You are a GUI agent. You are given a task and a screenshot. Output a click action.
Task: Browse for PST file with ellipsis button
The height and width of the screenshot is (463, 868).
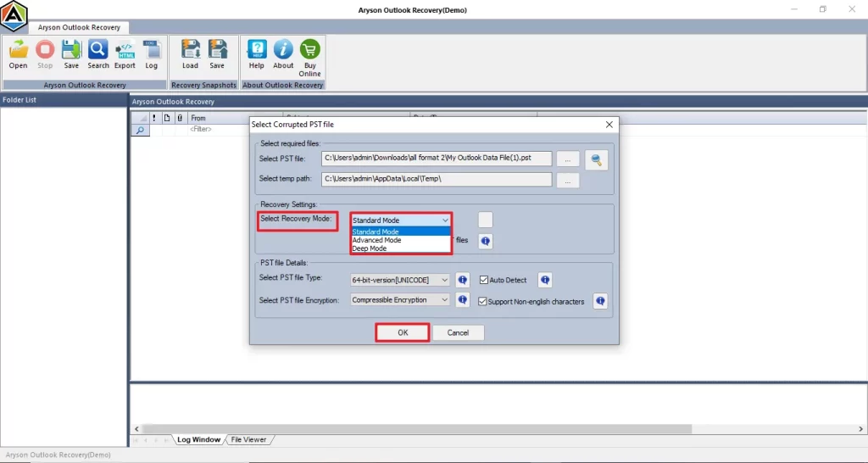tap(567, 159)
